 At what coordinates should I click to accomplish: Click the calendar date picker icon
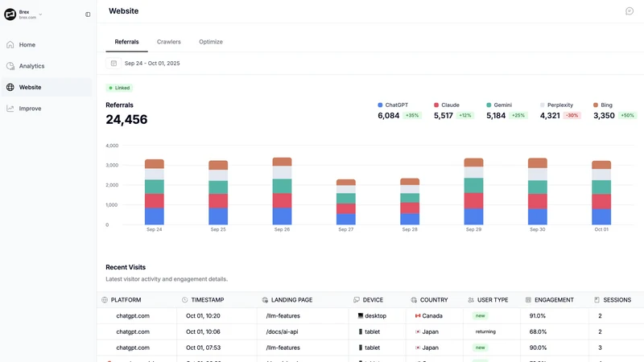click(x=114, y=64)
